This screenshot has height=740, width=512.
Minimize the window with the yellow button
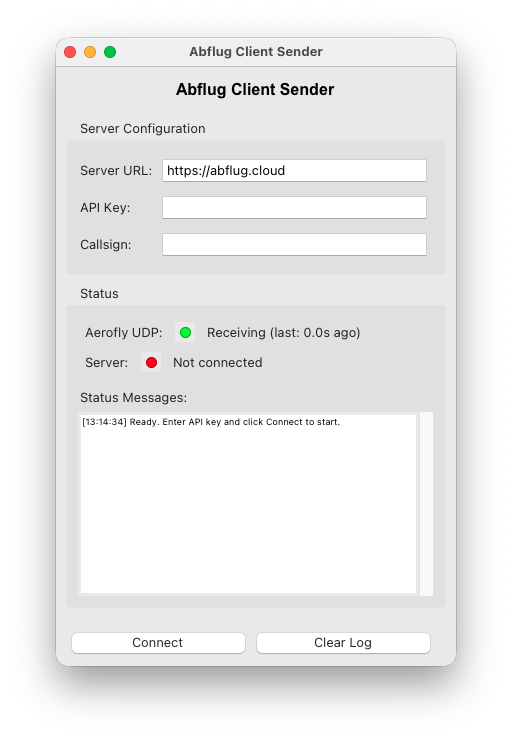[x=90, y=52]
